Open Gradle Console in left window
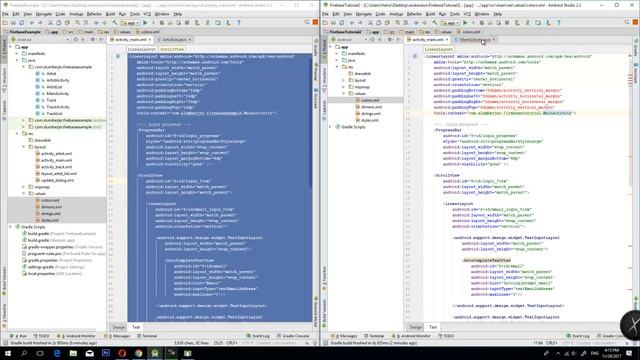The height and width of the screenshot is (360, 640). (293, 336)
